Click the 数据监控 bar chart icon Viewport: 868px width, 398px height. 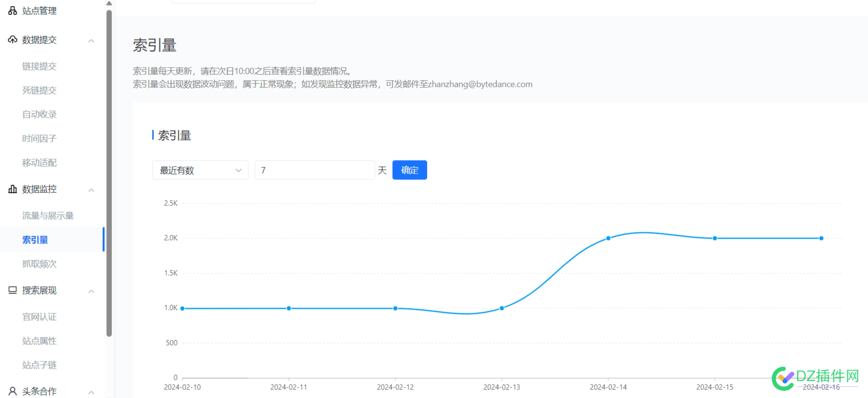coord(13,189)
